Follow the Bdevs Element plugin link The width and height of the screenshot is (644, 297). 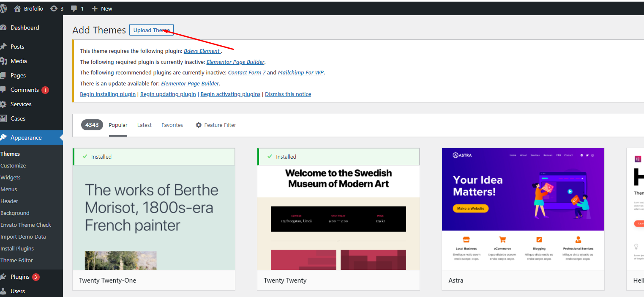coord(202,51)
